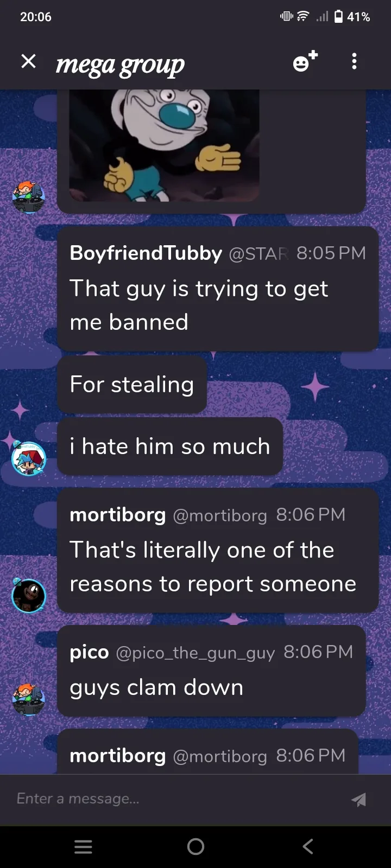Tap pico's avatar beside 'guys clam down'
This screenshot has width=391, height=868.
point(29,699)
